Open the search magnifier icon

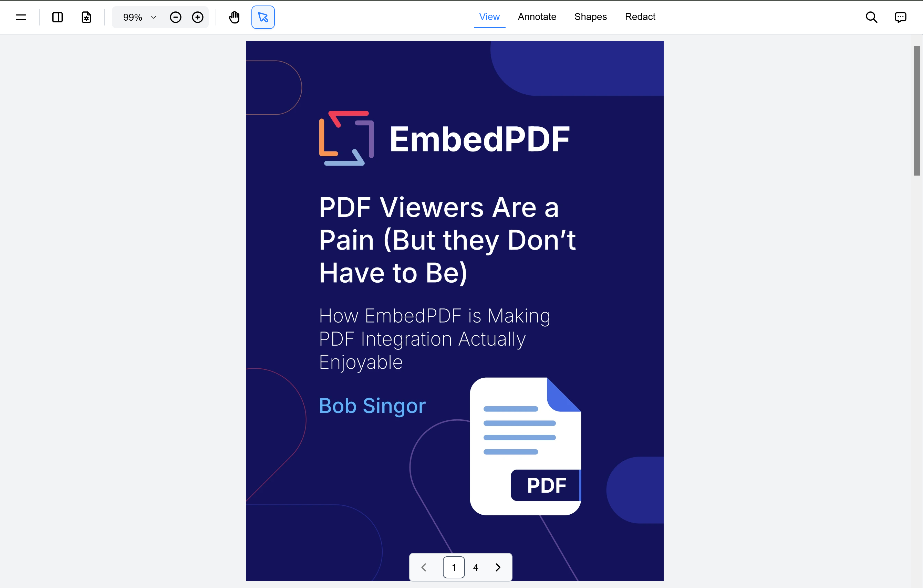coord(871,17)
